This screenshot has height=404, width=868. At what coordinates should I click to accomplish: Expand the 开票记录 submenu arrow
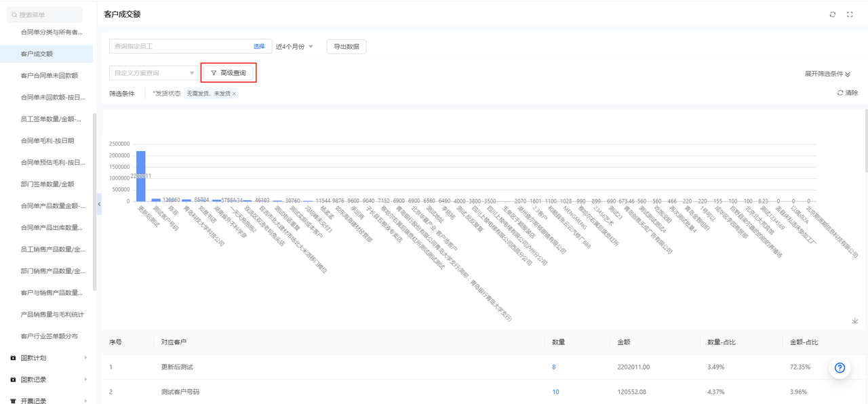85,401
